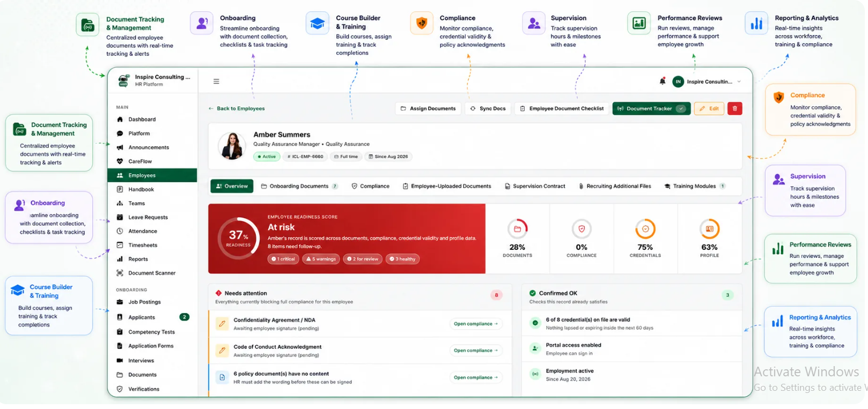
Task: Click the ICL-EMP-6660 employee ID tag
Action: (305, 157)
